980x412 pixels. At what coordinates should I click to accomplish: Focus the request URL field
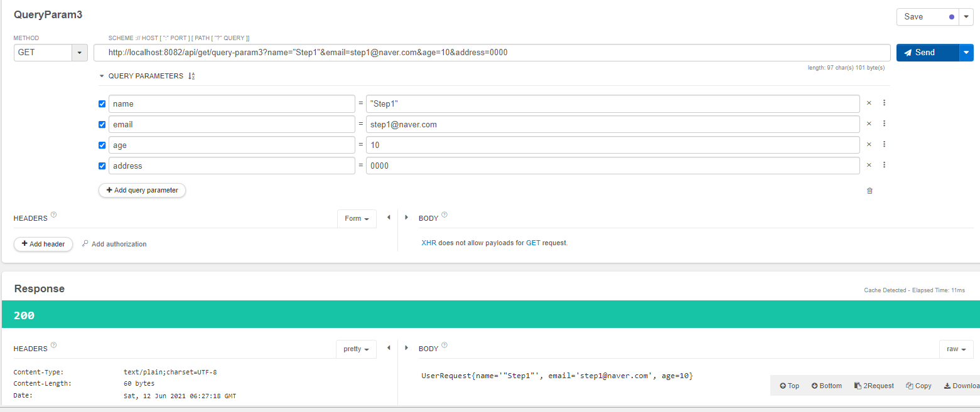[492, 53]
